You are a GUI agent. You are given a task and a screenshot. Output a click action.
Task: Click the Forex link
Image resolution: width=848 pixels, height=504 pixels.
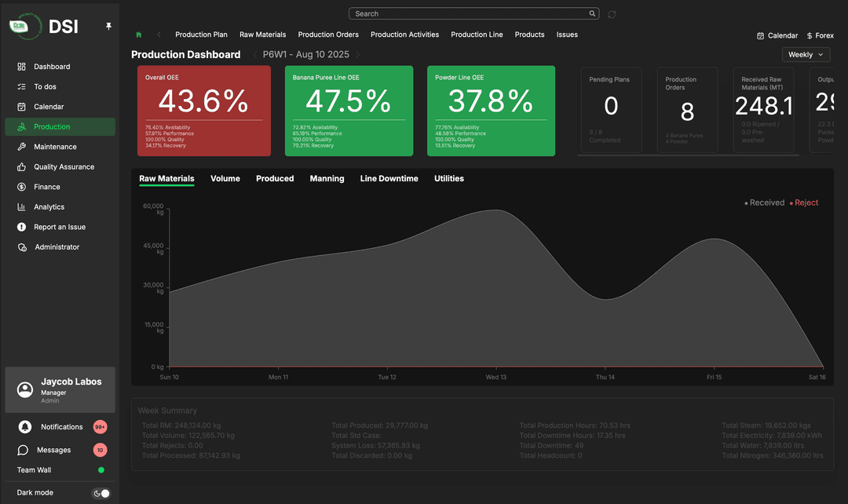coord(820,35)
